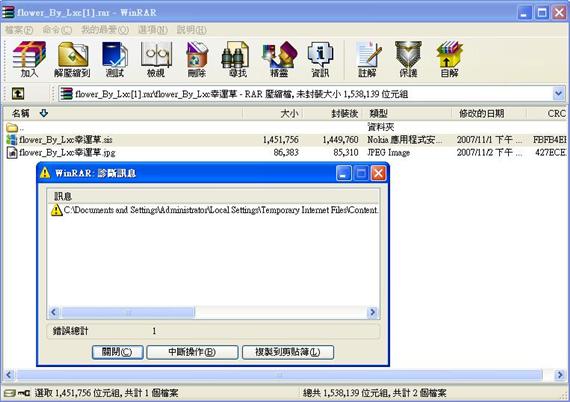Click the 註解 (Comment) toolbar icon

click(x=368, y=59)
